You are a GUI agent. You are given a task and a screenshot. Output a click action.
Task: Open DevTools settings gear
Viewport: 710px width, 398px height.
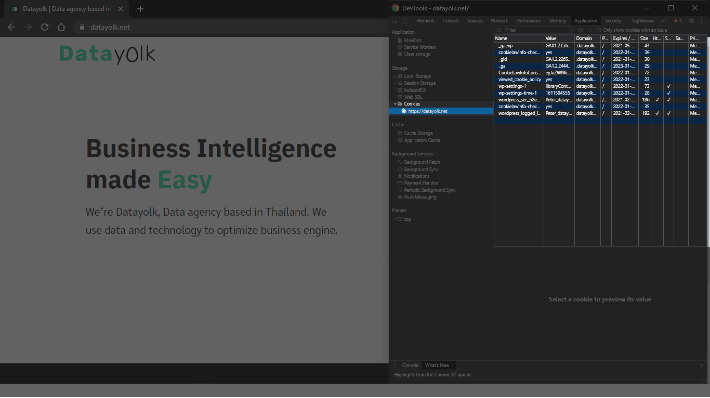[691, 21]
